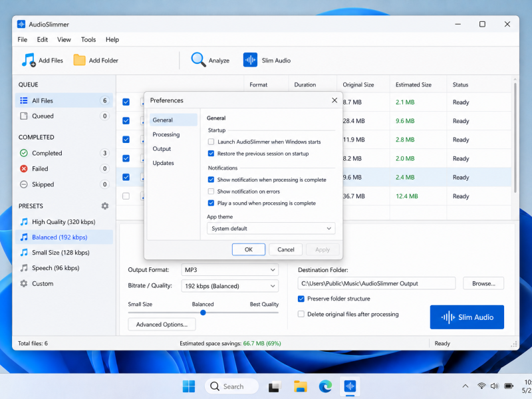The width and height of the screenshot is (532, 399).
Task: Enable Delete original files after processing
Action: coord(301,314)
